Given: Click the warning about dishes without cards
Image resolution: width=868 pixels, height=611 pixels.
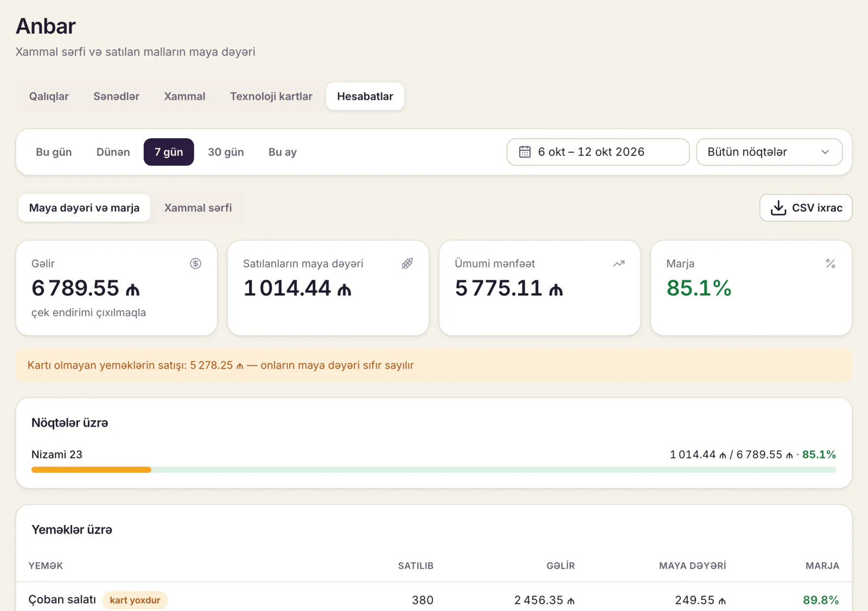Looking at the screenshot, I should 434,365.
